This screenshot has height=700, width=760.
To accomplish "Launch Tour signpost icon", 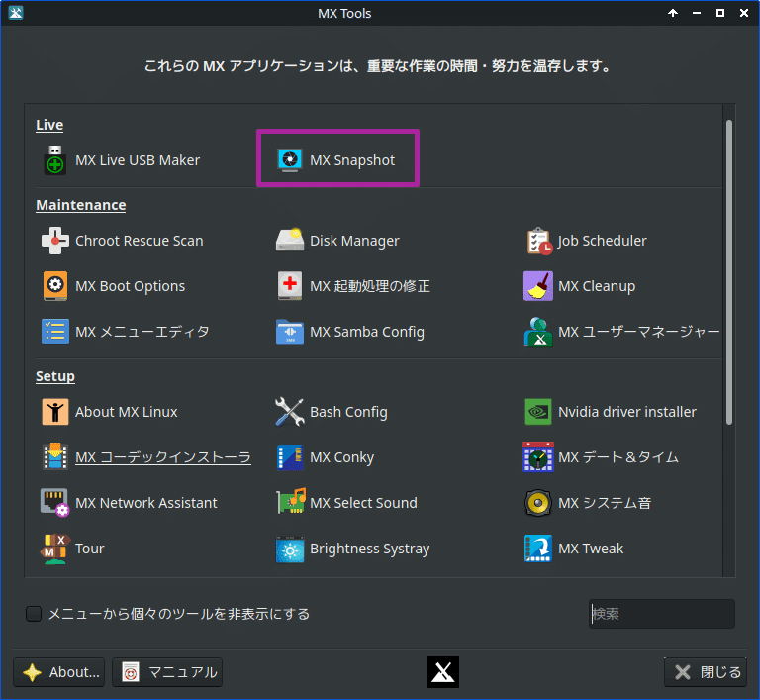I will coord(54,549).
